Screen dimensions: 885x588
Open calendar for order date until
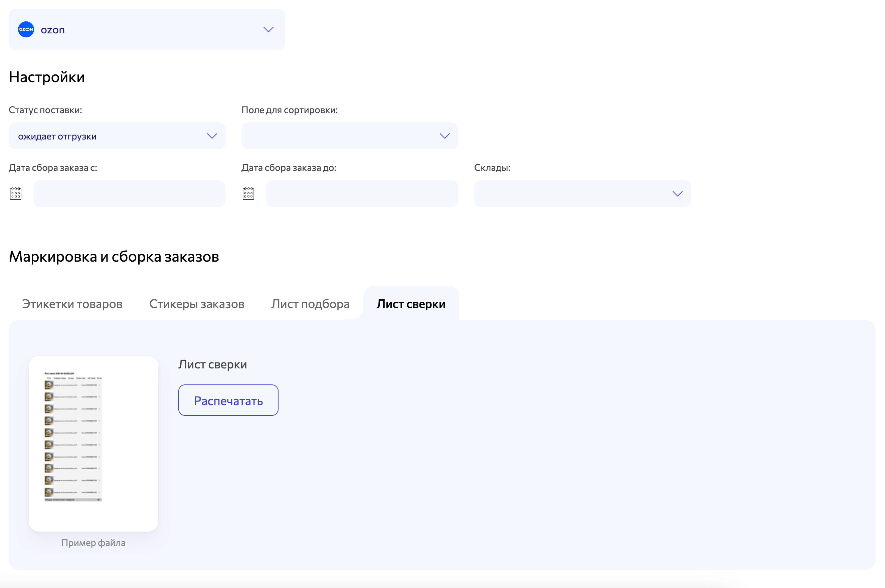point(248,194)
